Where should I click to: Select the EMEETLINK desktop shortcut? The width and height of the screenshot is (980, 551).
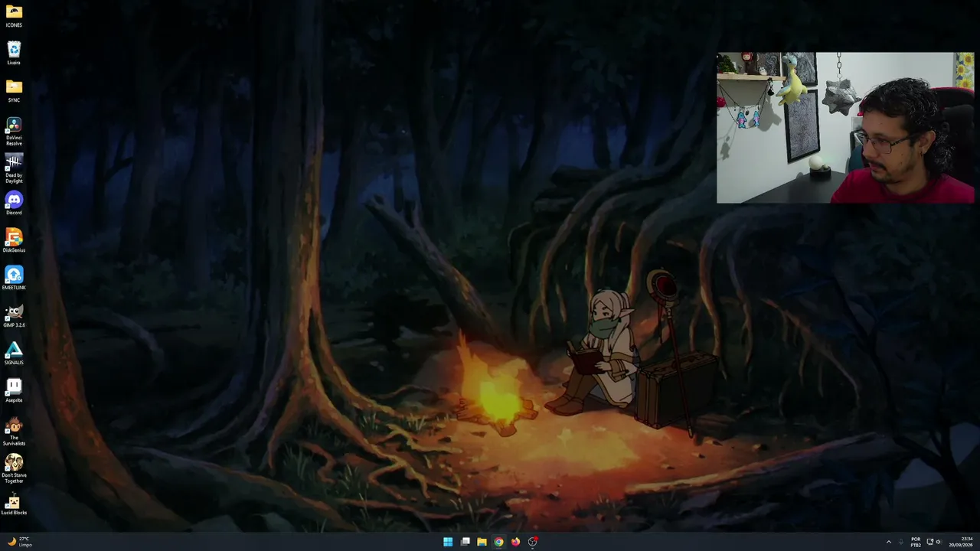click(x=14, y=279)
